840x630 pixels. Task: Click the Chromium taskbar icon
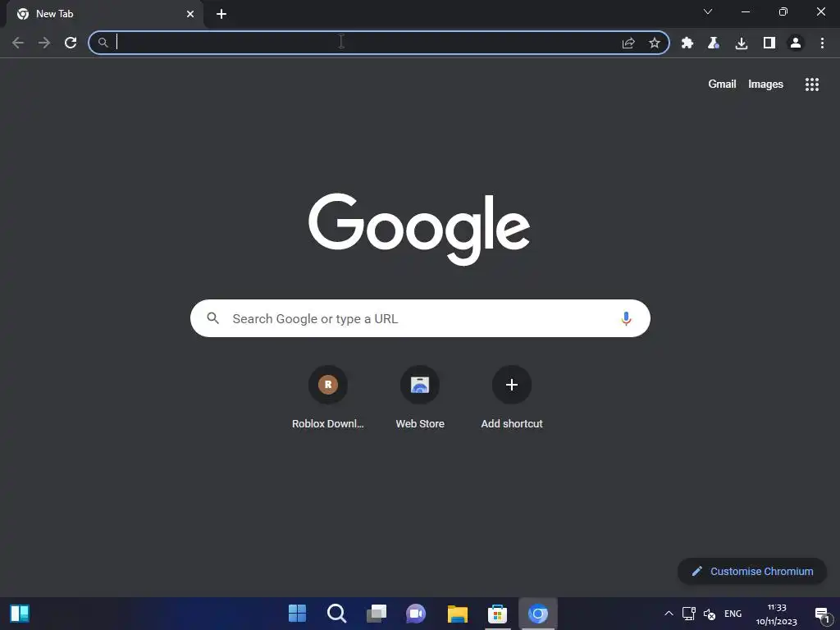(538, 614)
